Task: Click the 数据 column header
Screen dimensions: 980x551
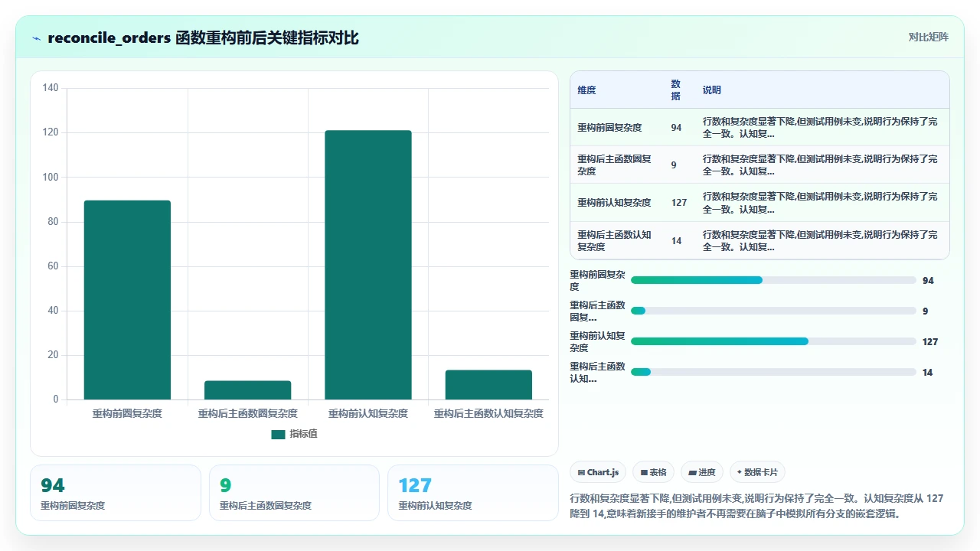Action: (x=676, y=90)
